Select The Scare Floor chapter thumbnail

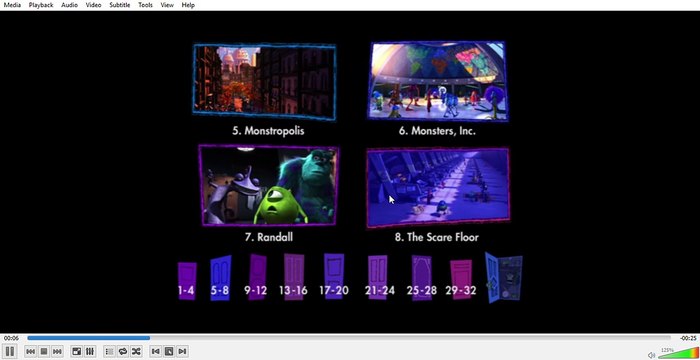click(x=438, y=188)
